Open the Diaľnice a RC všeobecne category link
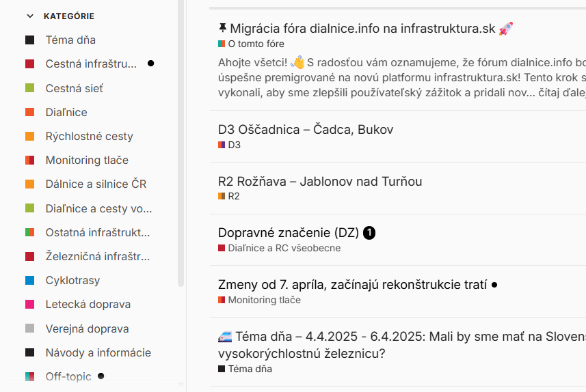This screenshot has width=586, height=392. click(280, 248)
